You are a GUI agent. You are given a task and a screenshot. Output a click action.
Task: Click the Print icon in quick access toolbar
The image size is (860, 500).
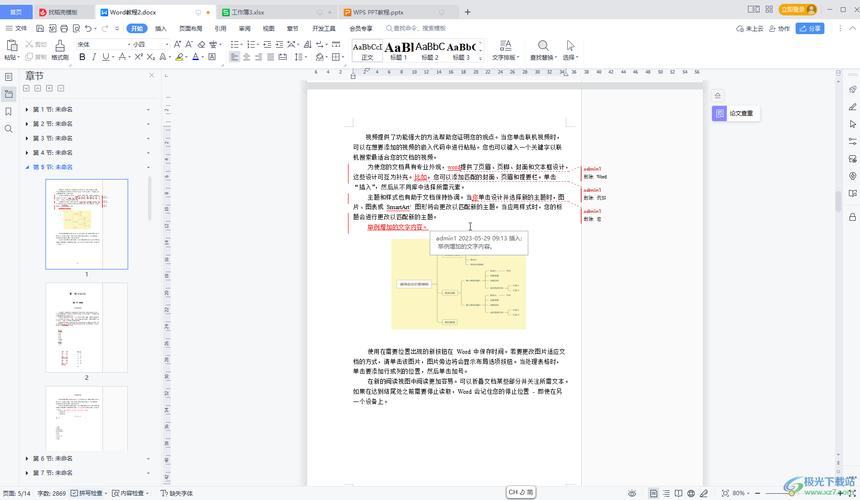click(64, 28)
